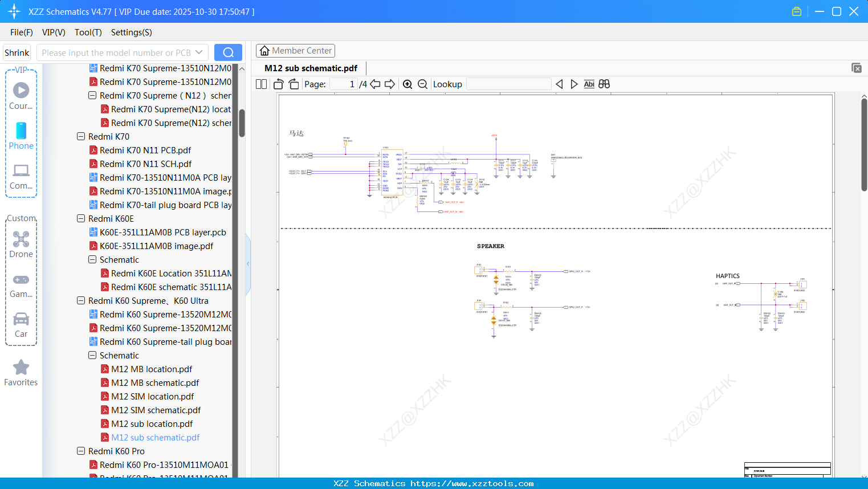Open the Settings(S) menu
868x489 pixels.
[131, 32]
